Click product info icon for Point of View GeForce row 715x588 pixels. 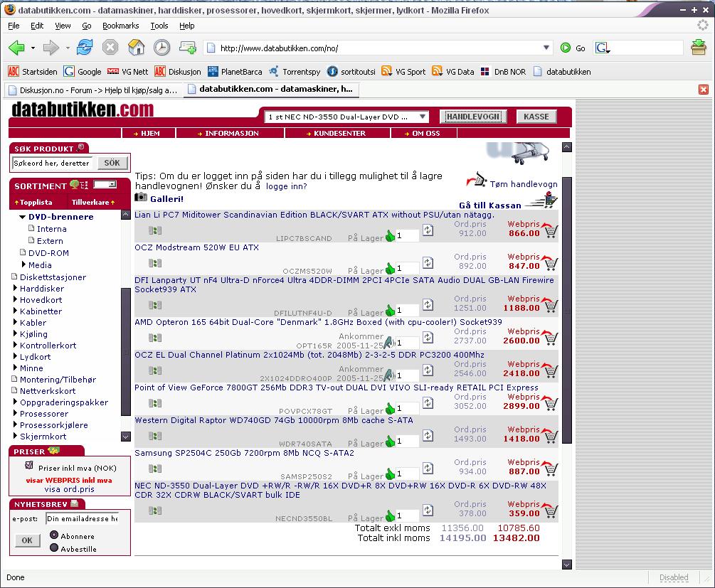click(x=155, y=403)
